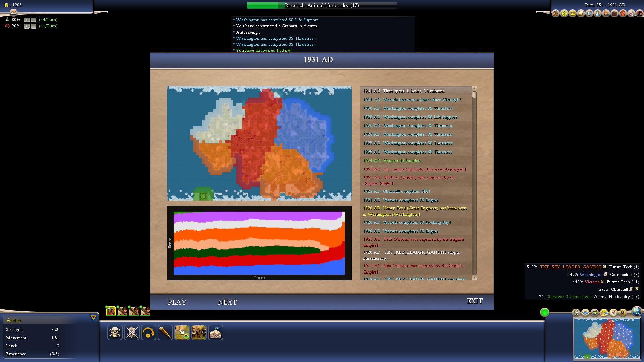Click the Globe view magnifier icon
This screenshot has width=644, height=362.
point(637,311)
